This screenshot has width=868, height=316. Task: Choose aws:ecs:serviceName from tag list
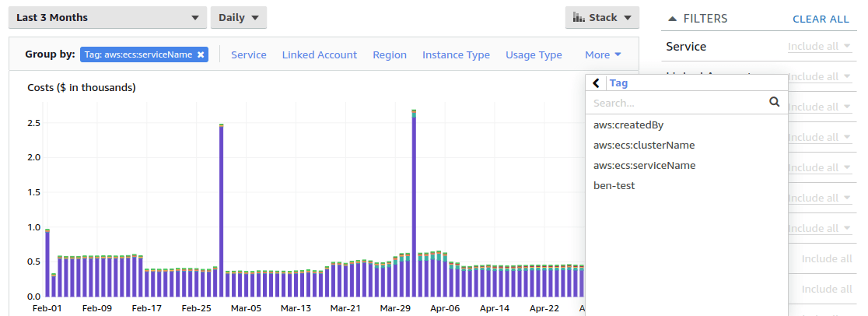pyautogui.click(x=644, y=165)
